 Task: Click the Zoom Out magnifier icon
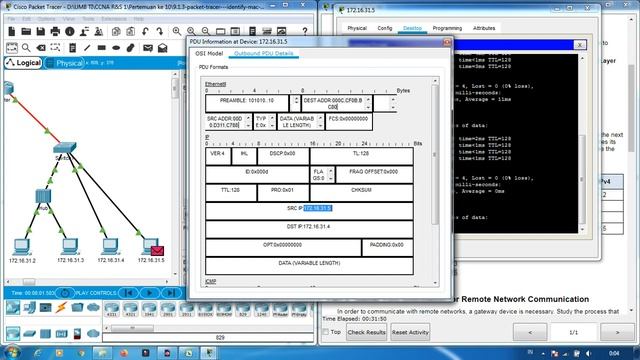(x=205, y=31)
